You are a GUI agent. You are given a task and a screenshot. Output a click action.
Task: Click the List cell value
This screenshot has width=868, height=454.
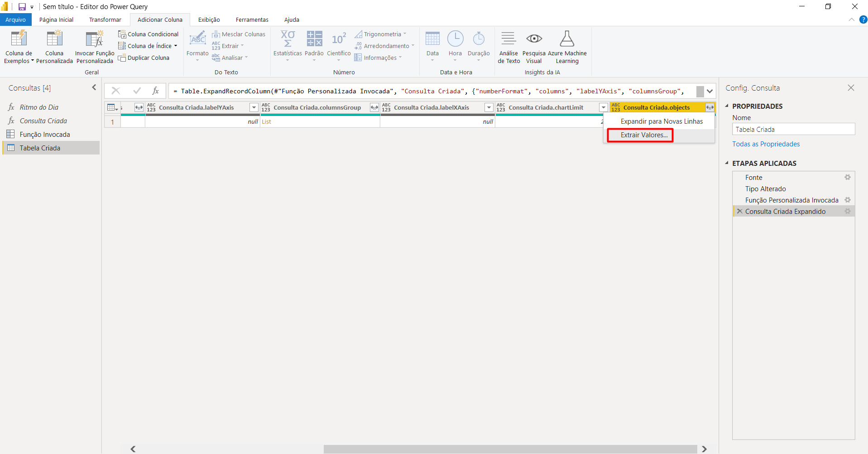267,121
